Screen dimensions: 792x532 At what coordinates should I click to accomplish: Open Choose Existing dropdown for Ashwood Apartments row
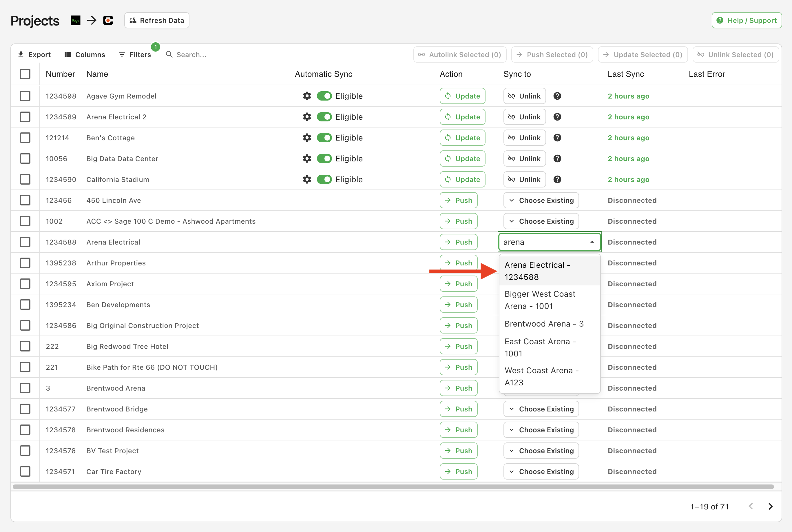541,221
